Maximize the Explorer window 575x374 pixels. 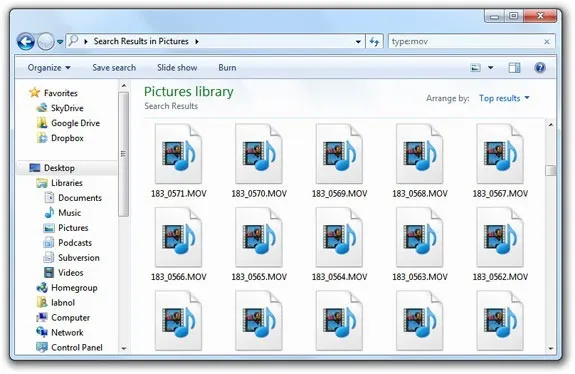click(514, 16)
